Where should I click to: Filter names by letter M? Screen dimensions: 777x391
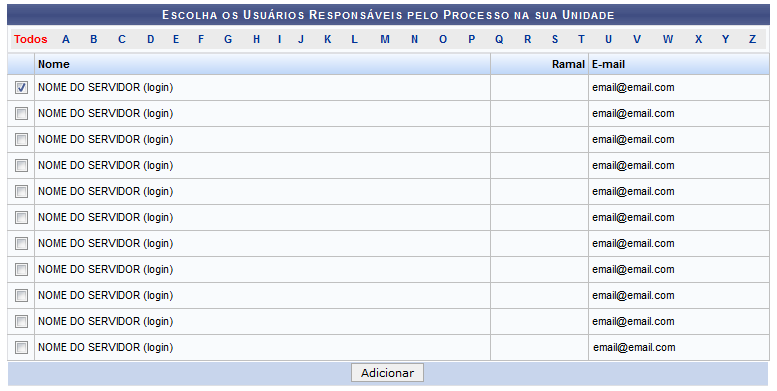385,39
